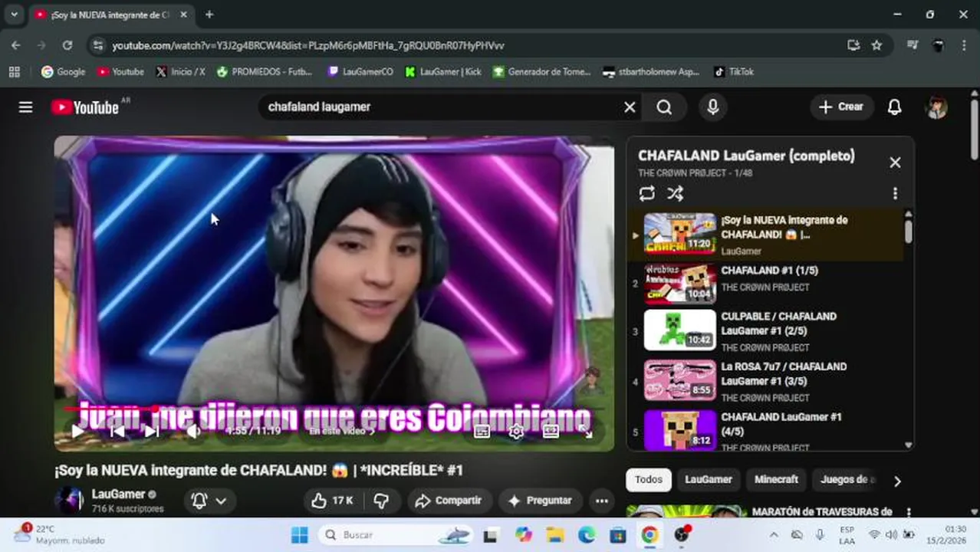Open playlist options three-dot menu
The height and width of the screenshot is (552, 980).
[x=895, y=194]
